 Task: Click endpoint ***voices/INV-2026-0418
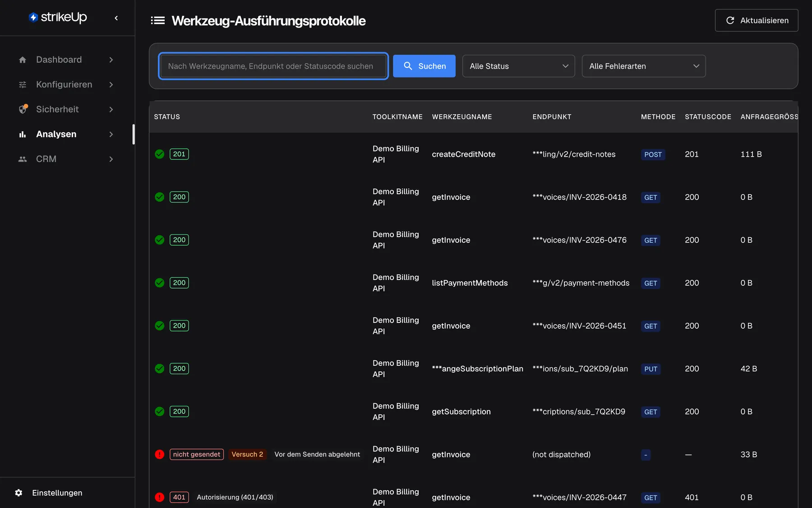point(579,197)
